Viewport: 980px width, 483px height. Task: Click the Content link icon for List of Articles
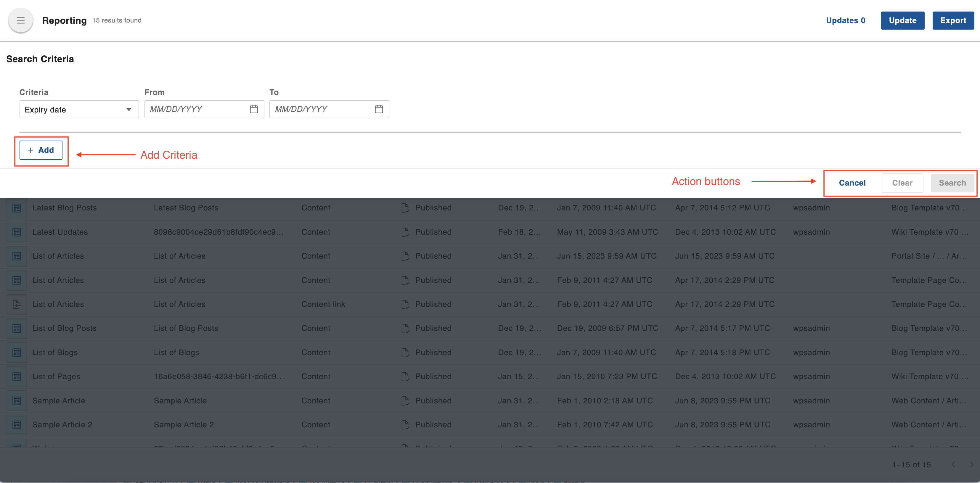[x=17, y=304]
